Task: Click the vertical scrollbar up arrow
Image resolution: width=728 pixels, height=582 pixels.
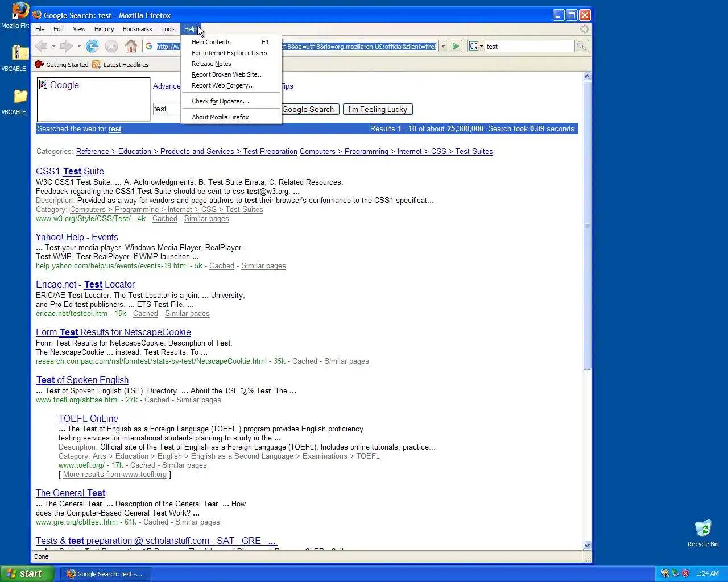Action: click(x=587, y=76)
